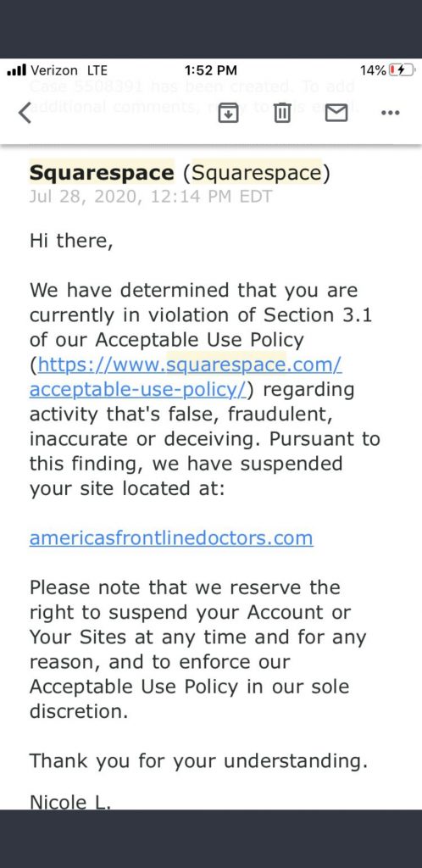Tap the 1:52 PM status bar clock
This screenshot has height=868, width=422.
(211, 70)
